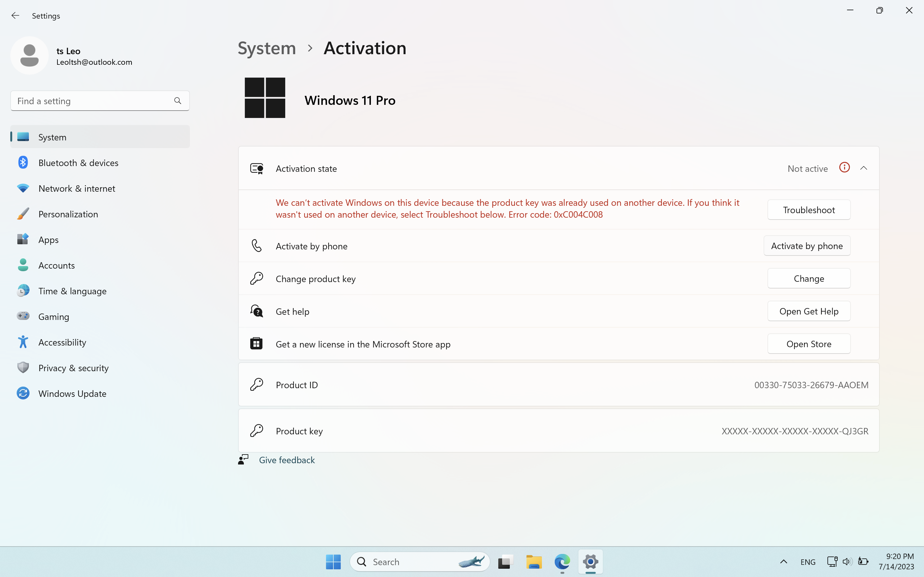Click the Windows Start button
Screen dimensions: 924x577
pos(333,562)
